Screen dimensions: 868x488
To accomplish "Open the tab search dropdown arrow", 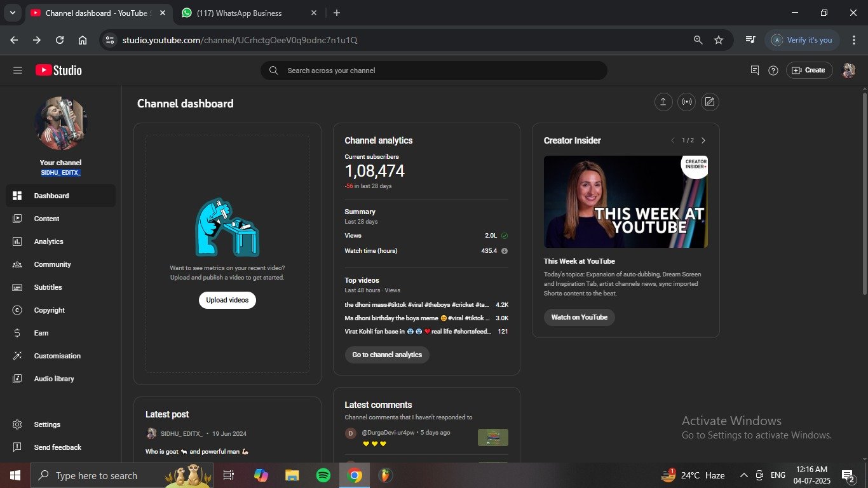I will 12,13.
